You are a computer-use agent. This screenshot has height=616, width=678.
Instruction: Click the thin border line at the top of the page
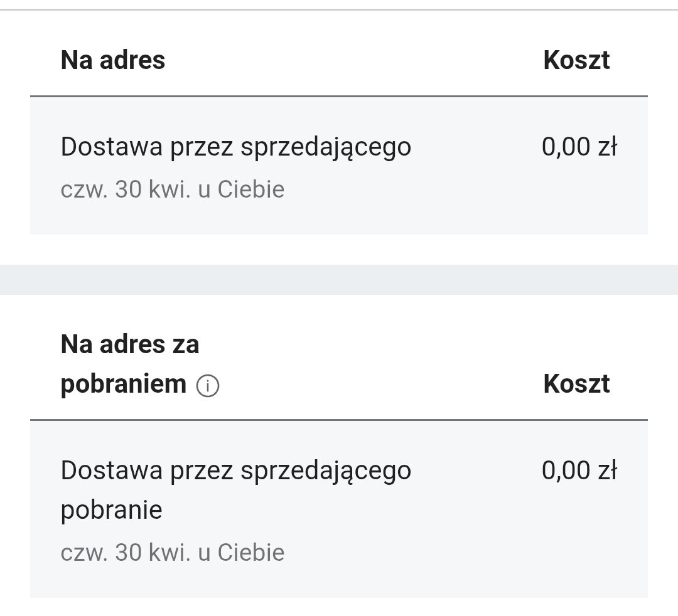pos(339,9)
